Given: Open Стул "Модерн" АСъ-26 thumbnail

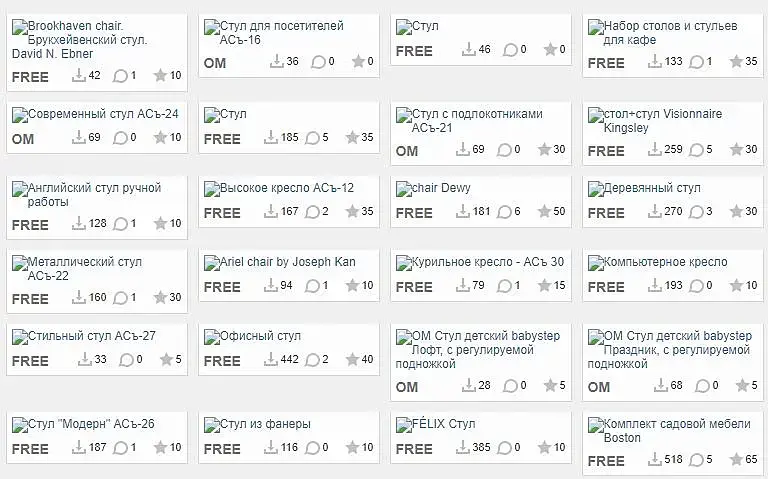Looking at the screenshot, I should pos(20,426).
